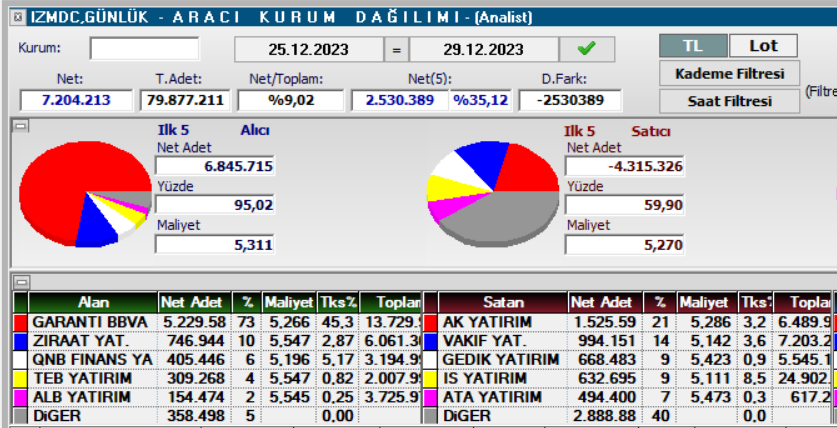837x428 pixels.
Task: Sort by the Alan column header
Action: [93, 303]
